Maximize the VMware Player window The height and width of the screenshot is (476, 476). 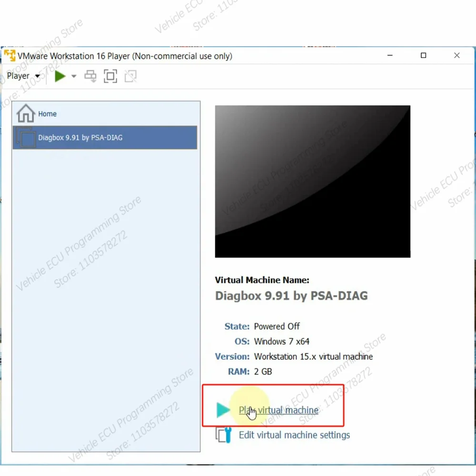click(423, 55)
